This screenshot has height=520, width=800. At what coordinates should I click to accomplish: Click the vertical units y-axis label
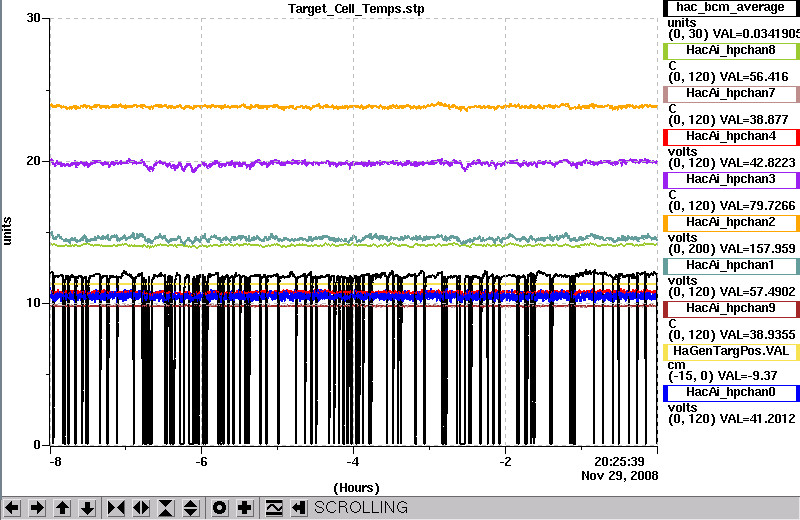7,231
